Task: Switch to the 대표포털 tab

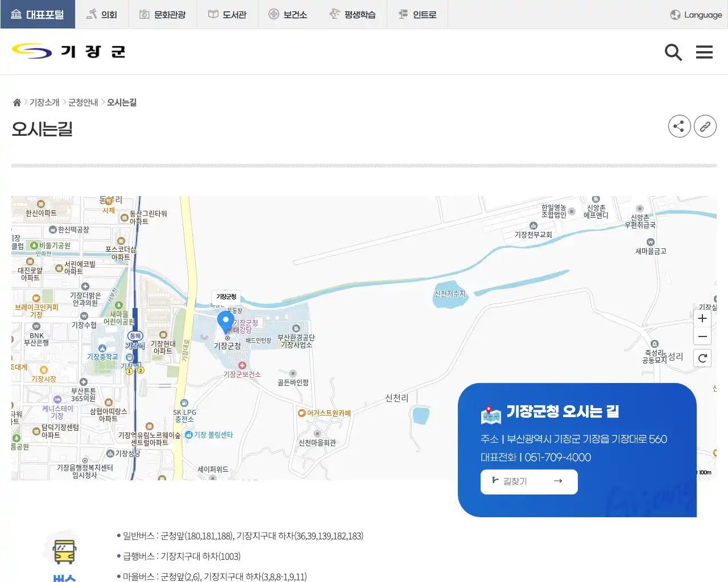Action: (x=38, y=14)
